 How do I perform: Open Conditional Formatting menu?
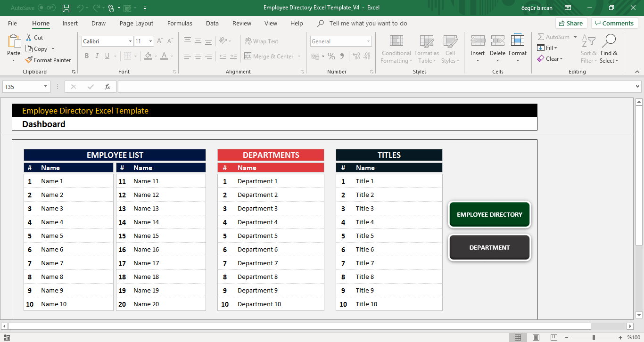click(x=396, y=49)
